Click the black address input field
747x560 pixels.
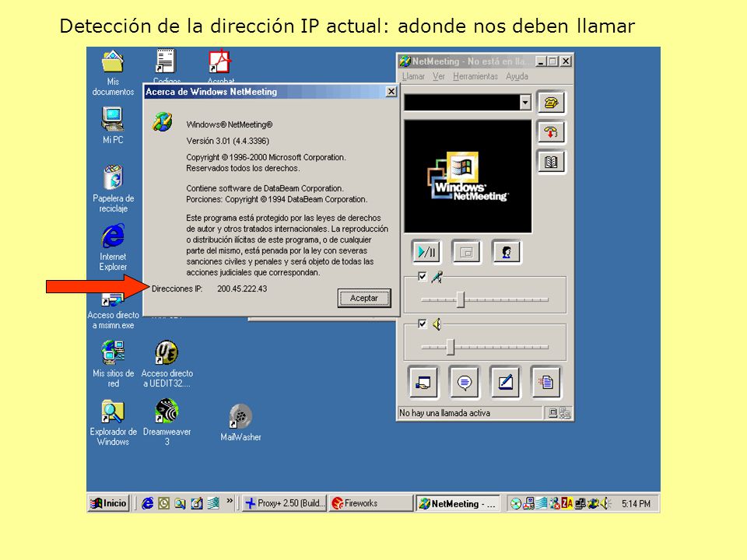click(461, 103)
